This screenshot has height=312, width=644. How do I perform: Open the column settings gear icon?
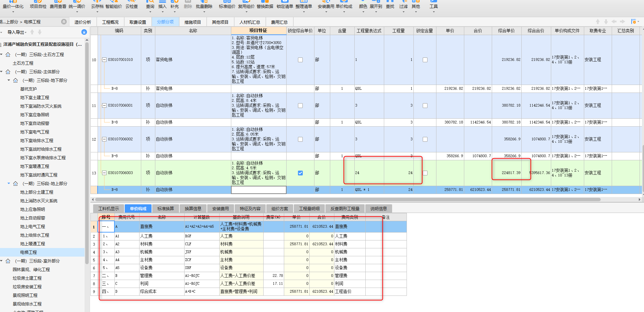pyautogui.click(x=633, y=22)
